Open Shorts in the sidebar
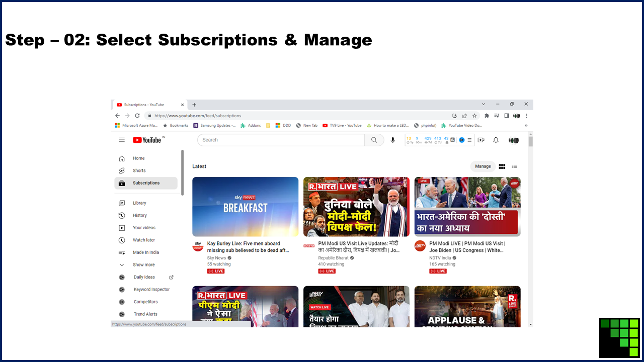This screenshot has width=644, height=362. pos(146,170)
